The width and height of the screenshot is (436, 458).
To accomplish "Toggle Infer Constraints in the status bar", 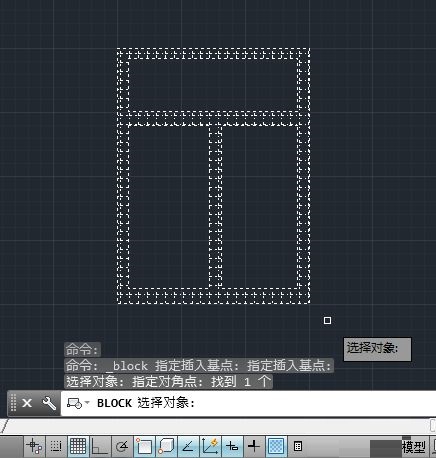I will click(x=34, y=446).
